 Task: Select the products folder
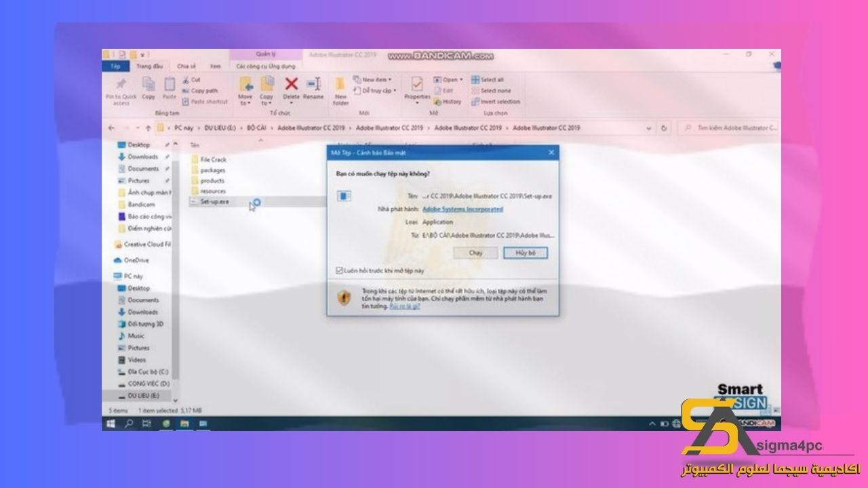point(208,180)
